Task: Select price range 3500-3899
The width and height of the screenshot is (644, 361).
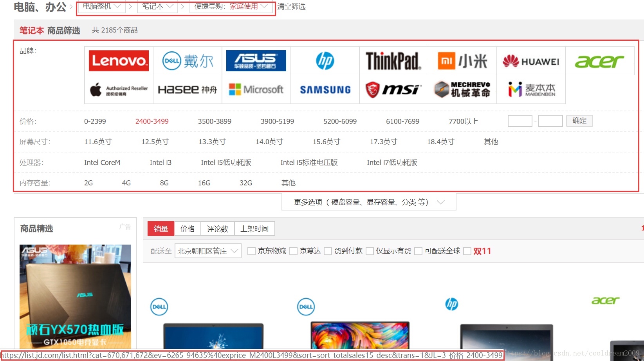Action: click(215, 122)
